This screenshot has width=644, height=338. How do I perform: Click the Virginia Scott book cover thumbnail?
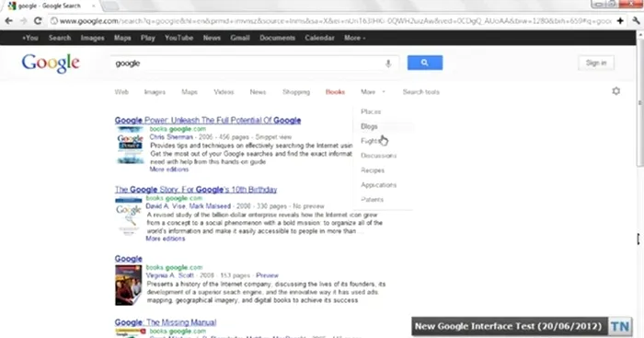129,286
